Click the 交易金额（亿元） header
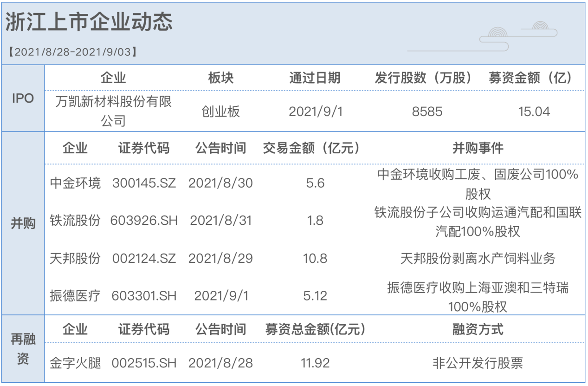Screen dimensions: 588x386 point(311,148)
